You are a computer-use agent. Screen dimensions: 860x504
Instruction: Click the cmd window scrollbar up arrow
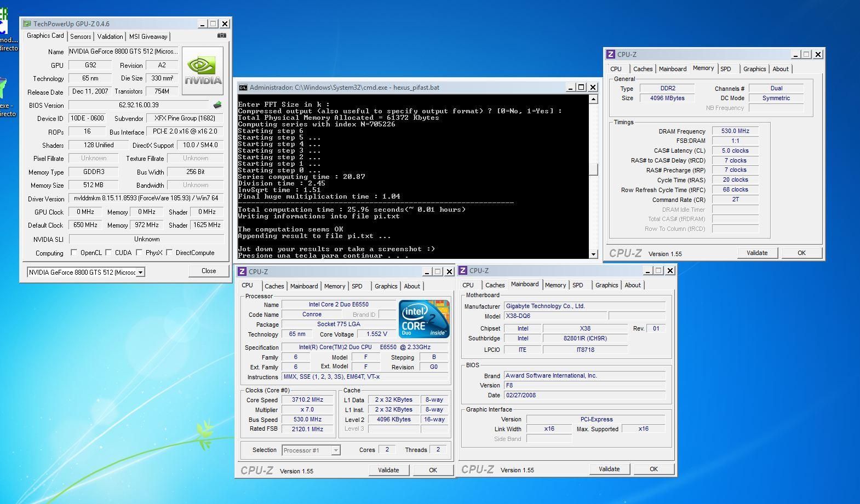[593, 99]
